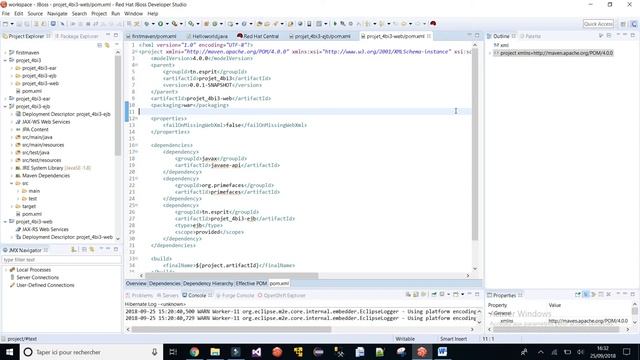
Task: Expand the target folder
Action: (11, 206)
